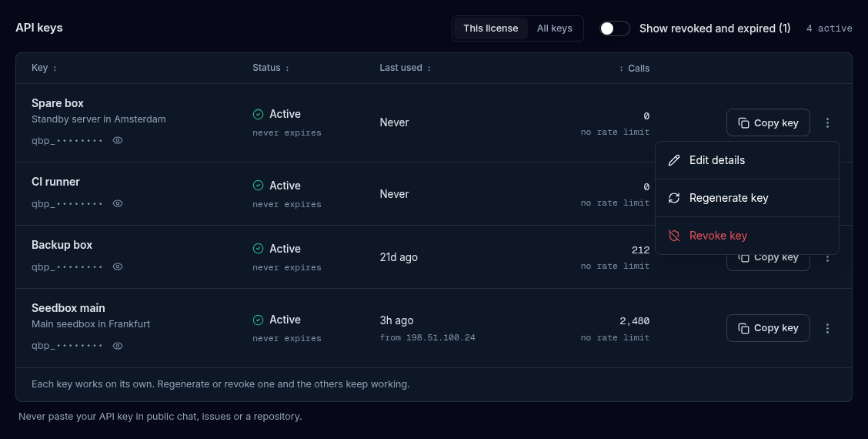Click 'no rate limit' in Seedbox main row
Image resolution: width=868 pixels, height=439 pixels.
tap(615, 337)
